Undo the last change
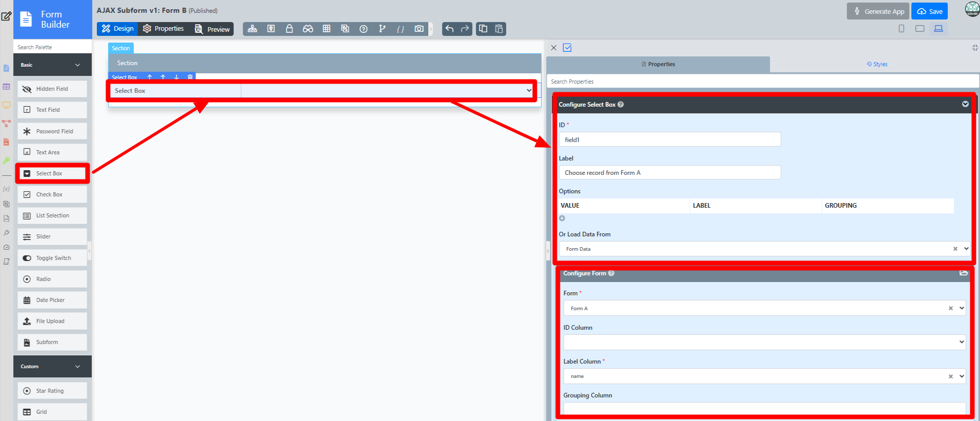Screen dimensions: 980x421 (449, 29)
